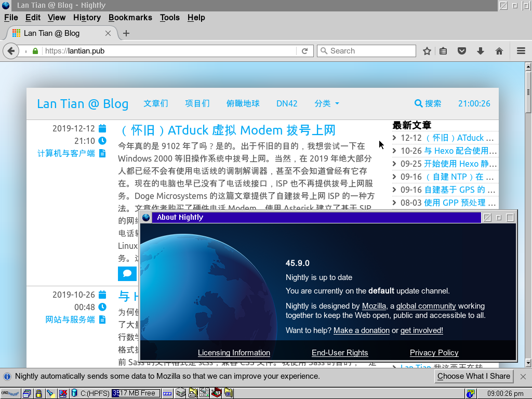Open the hamburger menu icon
The image size is (532, 399).
pos(521,51)
